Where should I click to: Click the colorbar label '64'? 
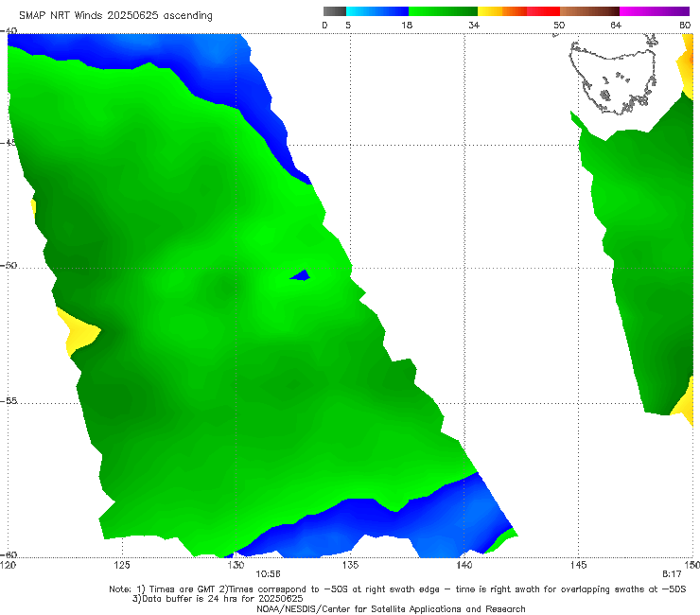(616, 25)
